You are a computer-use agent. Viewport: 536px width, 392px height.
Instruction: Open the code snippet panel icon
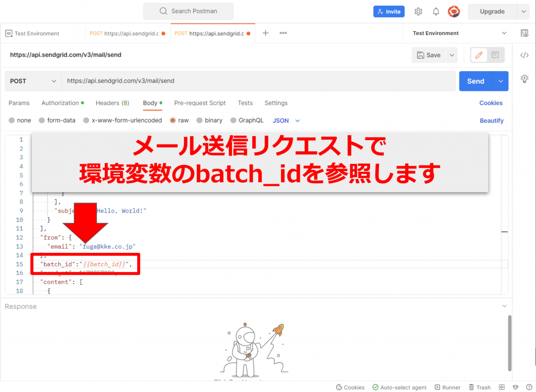click(524, 54)
